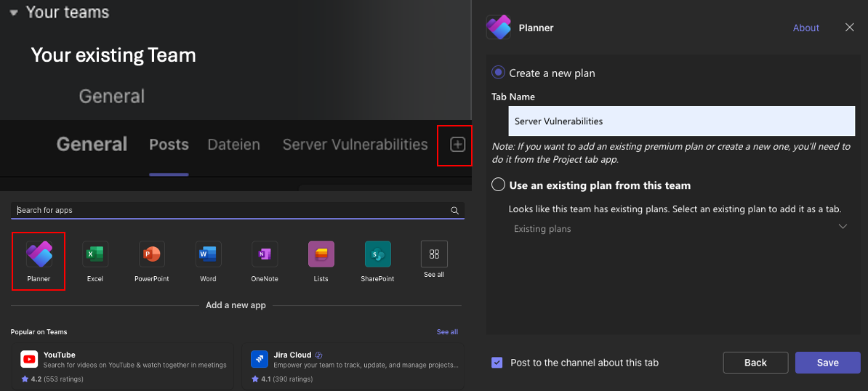Click the Add a new app label
Image resolution: width=868 pixels, height=391 pixels.
(x=236, y=305)
